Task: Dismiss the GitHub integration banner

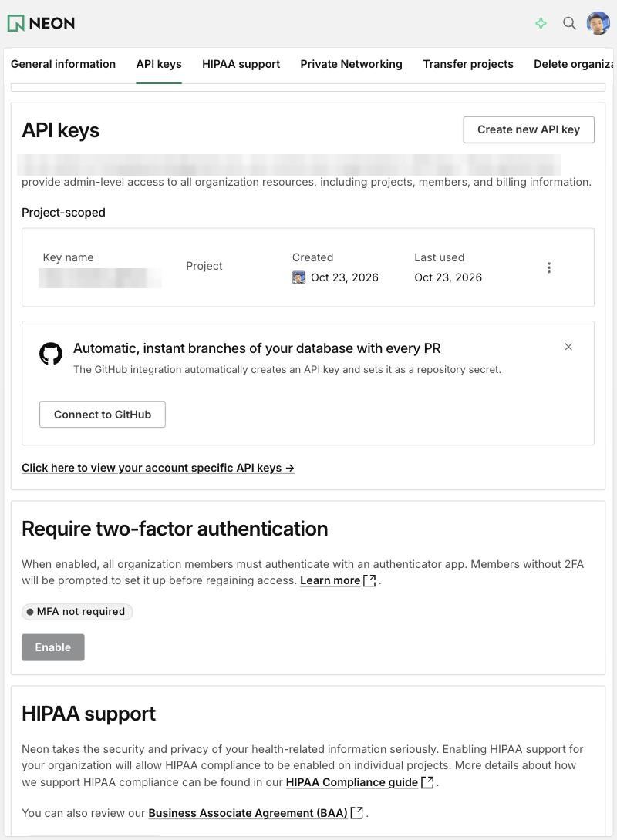Action: coord(568,347)
